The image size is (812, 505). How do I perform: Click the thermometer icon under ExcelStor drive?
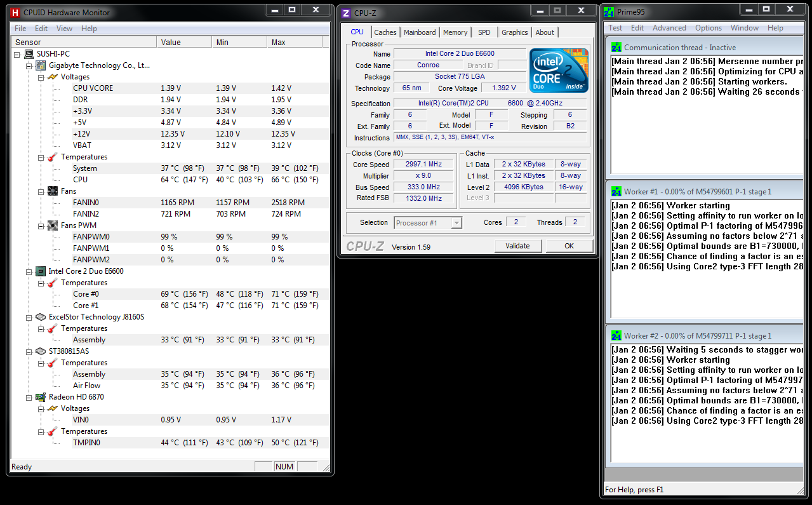pos(53,328)
